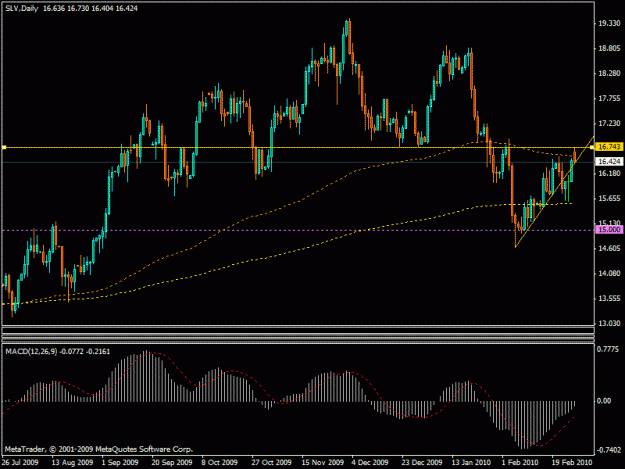Click the 14.605 price scale value
625x469 pixels.
coord(609,248)
